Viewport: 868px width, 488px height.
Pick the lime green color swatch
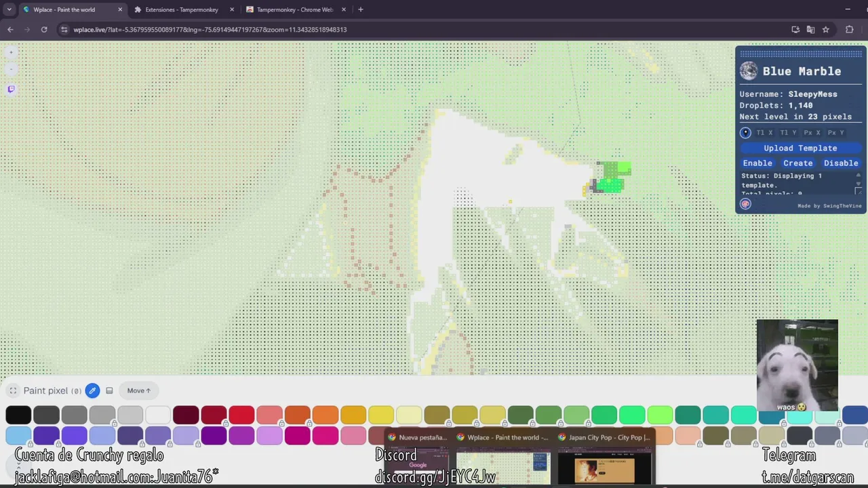[x=660, y=414]
